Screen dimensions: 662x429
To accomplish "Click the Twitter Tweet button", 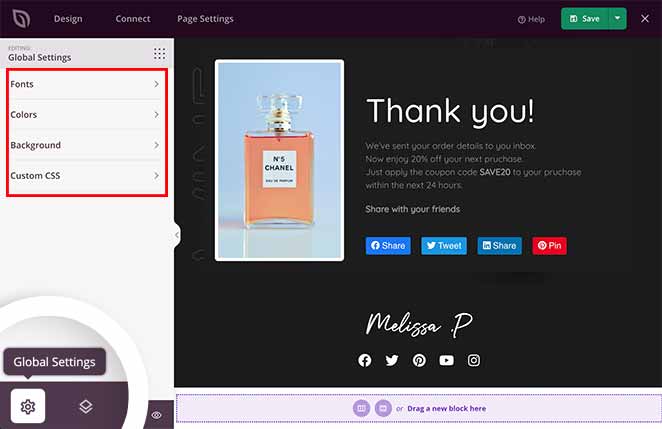I will coord(444,245).
